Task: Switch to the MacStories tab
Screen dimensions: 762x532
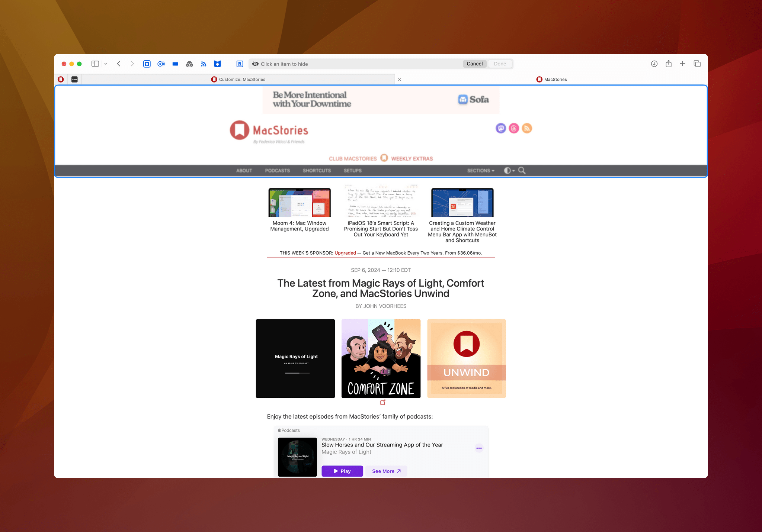Action: pos(551,79)
